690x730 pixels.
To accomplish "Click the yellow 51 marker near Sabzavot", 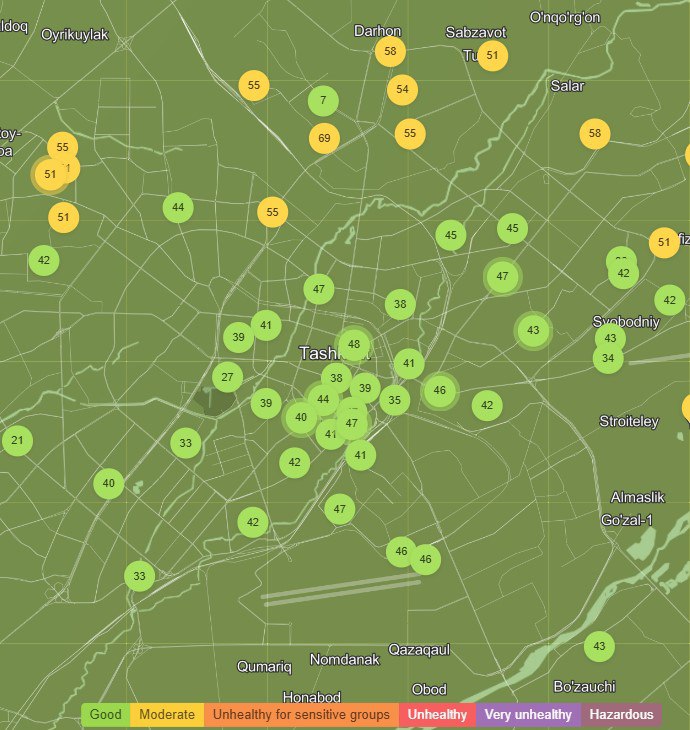I will [492, 56].
